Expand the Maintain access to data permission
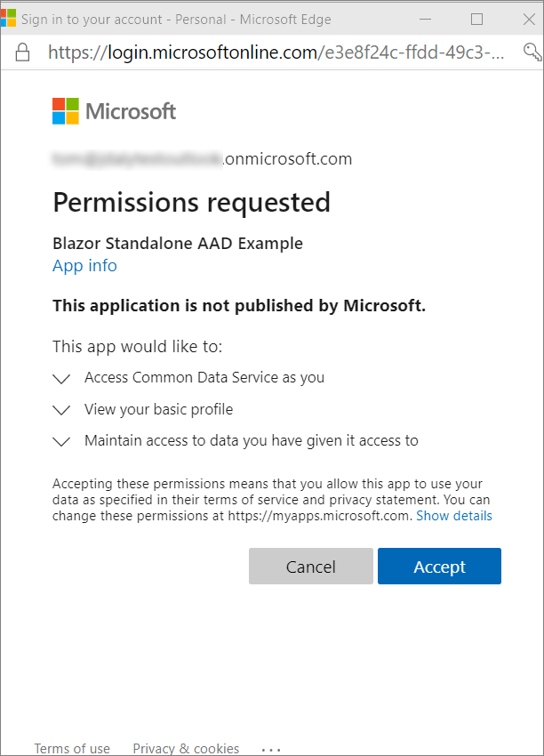Screen dimensions: 544x756 61,441
